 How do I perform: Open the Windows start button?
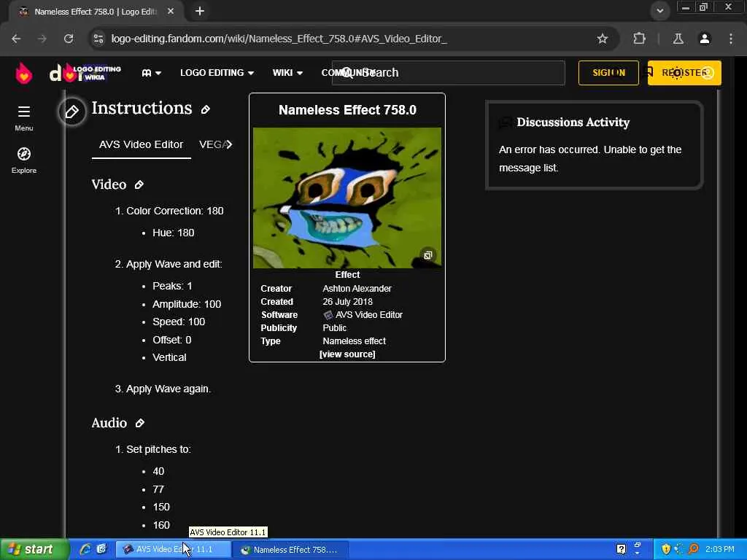click(x=34, y=550)
